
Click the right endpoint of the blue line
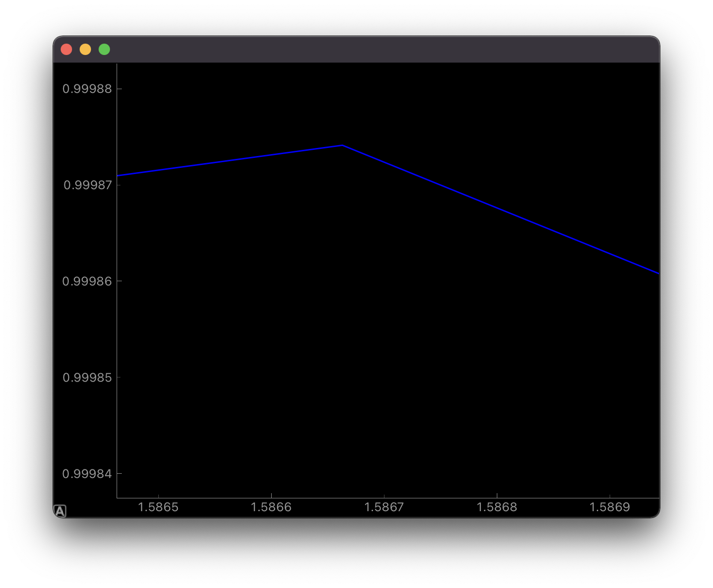coord(658,274)
